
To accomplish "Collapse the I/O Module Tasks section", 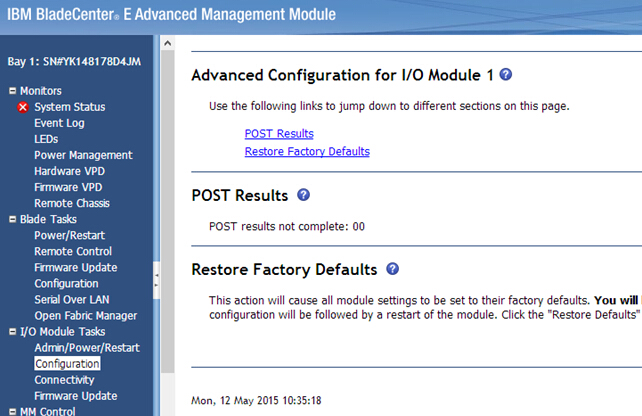I will [x=12, y=331].
